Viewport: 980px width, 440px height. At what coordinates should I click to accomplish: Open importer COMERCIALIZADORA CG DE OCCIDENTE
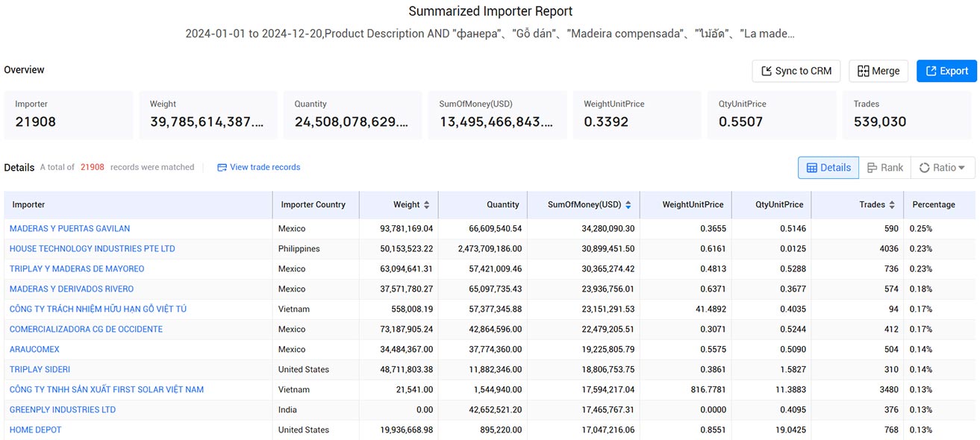point(86,329)
